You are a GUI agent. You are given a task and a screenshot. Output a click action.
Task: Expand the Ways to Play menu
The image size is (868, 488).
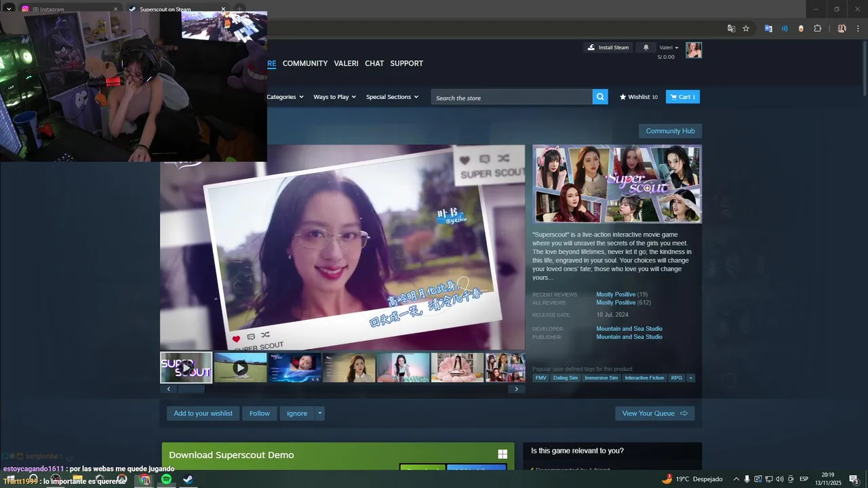click(x=334, y=97)
